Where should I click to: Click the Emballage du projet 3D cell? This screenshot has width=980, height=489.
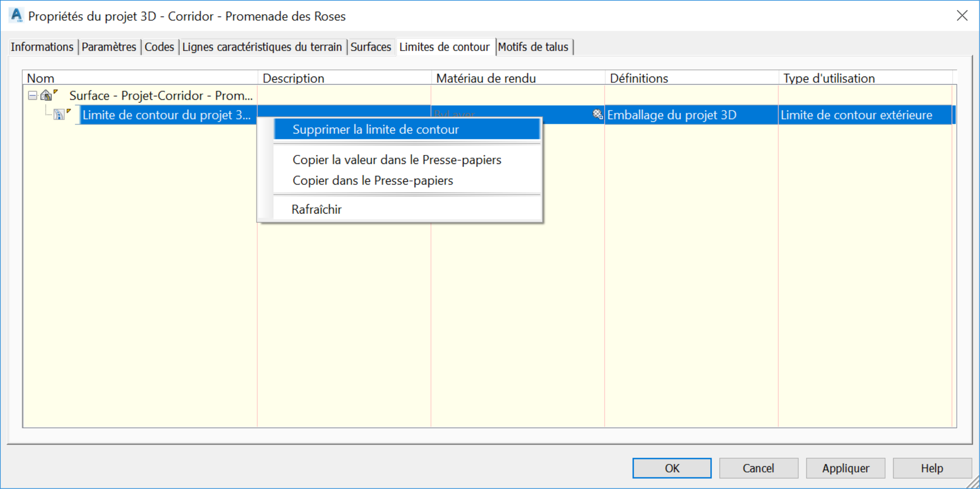(x=691, y=115)
